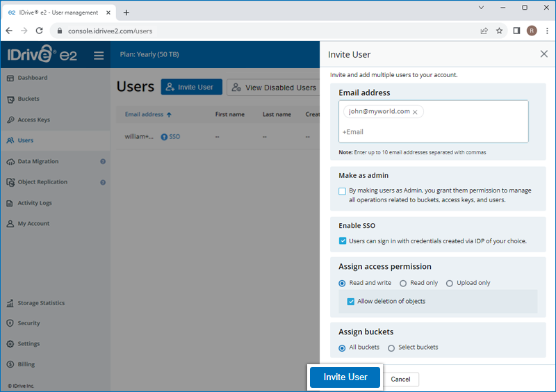Viewport: 556px width, 392px height.
Task: Click the Data Migration help icon
Action: (103, 161)
